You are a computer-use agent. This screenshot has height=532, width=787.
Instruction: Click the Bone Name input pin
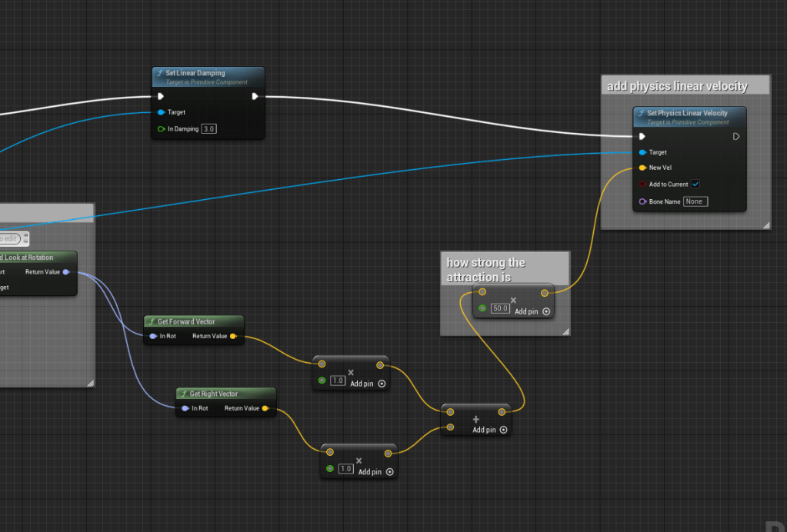coord(642,201)
